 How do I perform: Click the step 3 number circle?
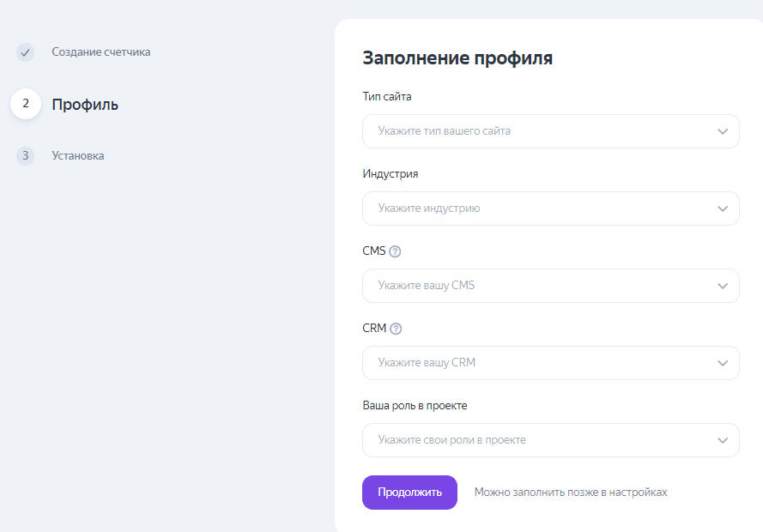click(x=25, y=156)
